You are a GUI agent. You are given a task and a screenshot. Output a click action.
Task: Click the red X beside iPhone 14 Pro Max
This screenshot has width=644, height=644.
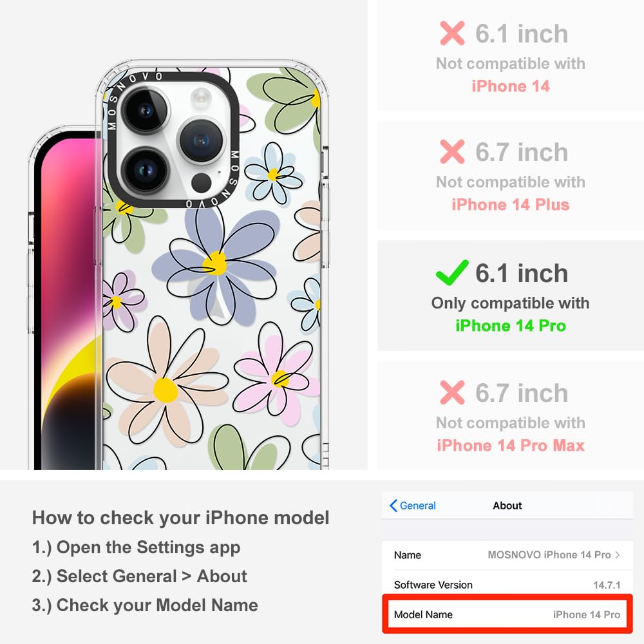click(x=452, y=393)
